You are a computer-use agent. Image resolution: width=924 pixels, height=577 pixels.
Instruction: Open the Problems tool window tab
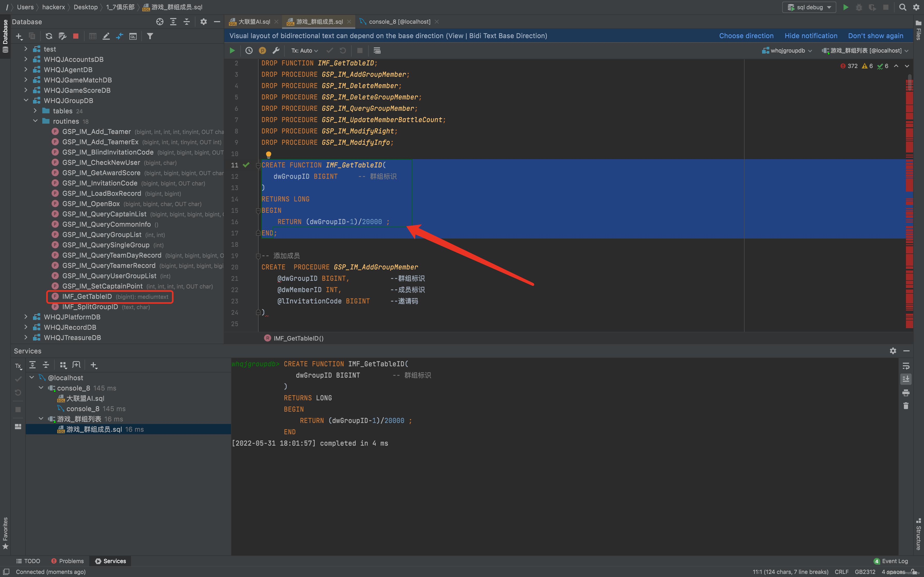tap(68, 561)
